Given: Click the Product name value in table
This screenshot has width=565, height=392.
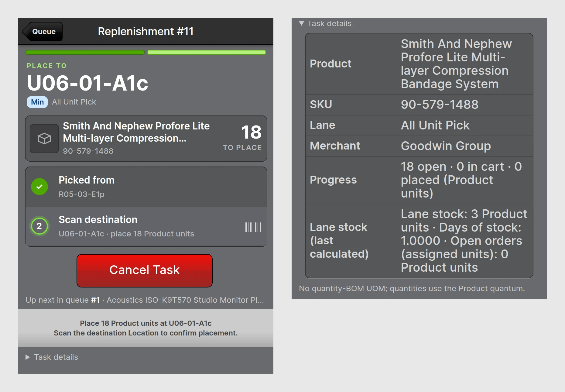Looking at the screenshot, I should (456, 64).
